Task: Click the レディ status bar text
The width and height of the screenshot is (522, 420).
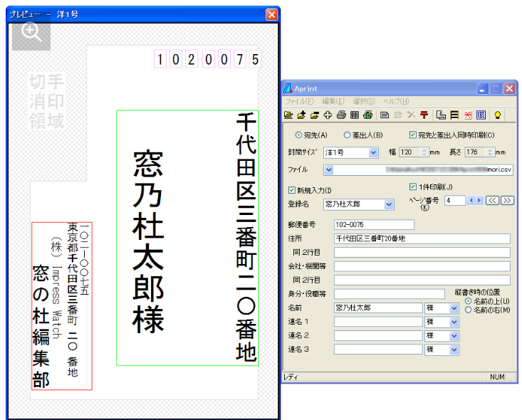Action: tap(291, 377)
